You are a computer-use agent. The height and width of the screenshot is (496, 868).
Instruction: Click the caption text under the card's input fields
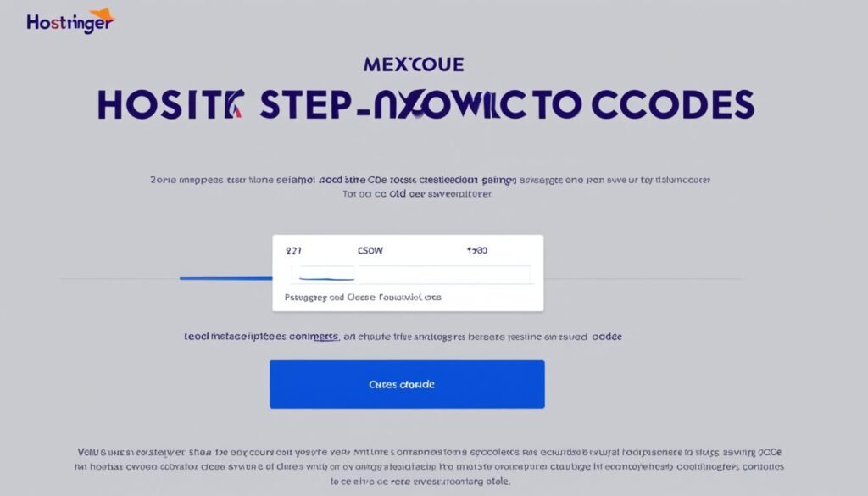tap(363, 298)
